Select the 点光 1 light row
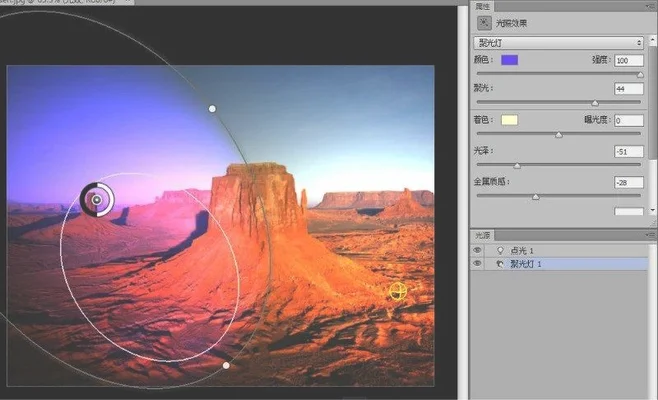Image resolution: width=658 pixels, height=400 pixels. pyautogui.click(x=560, y=251)
